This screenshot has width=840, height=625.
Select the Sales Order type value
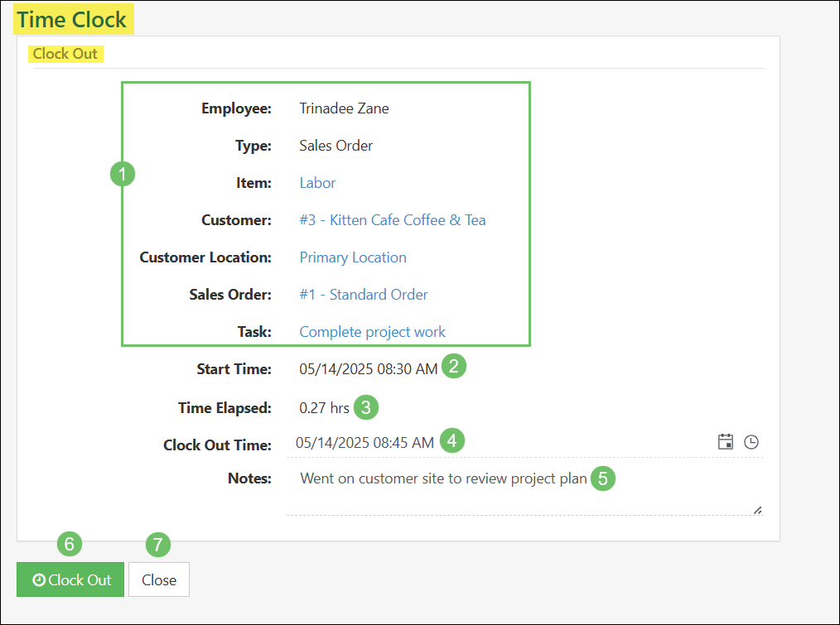tap(336, 146)
